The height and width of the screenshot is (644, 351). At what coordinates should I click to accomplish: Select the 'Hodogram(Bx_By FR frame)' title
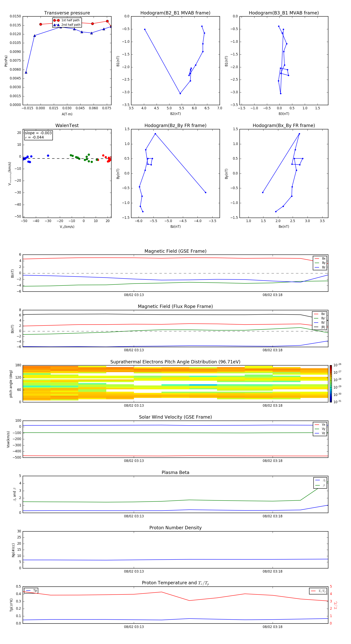(x=284, y=125)
